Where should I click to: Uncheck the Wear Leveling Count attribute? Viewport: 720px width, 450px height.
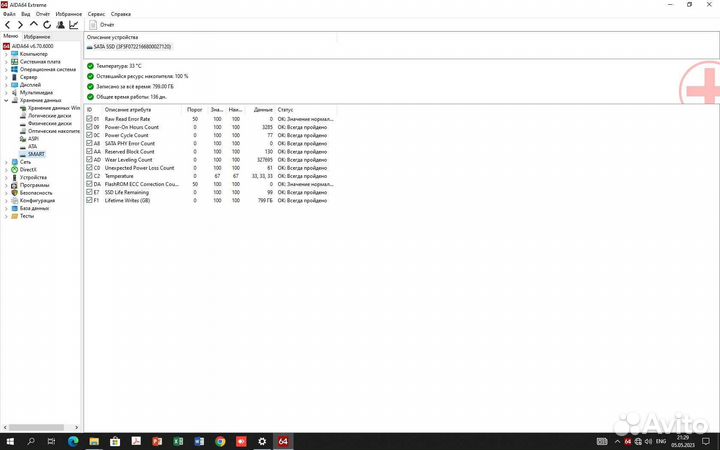point(89,159)
